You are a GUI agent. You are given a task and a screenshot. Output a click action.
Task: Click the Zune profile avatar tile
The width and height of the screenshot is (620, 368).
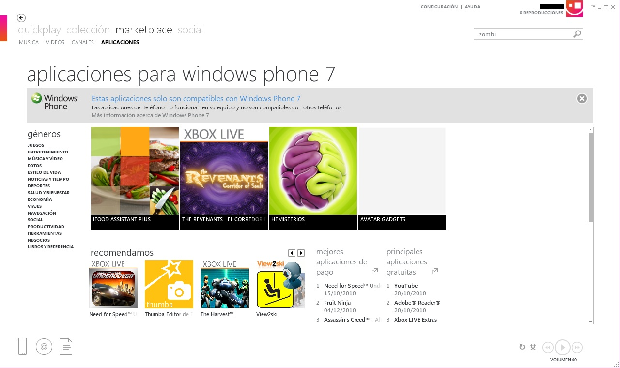(574, 8)
